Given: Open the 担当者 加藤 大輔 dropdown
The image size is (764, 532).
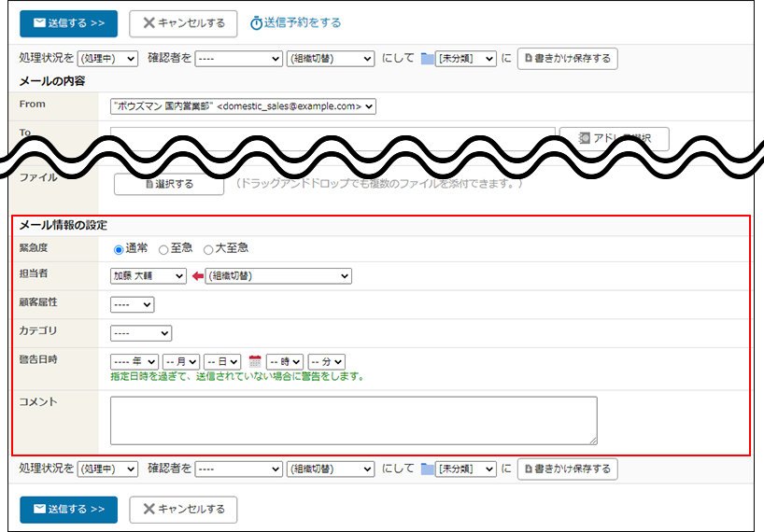Looking at the screenshot, I should click(149, 276).
